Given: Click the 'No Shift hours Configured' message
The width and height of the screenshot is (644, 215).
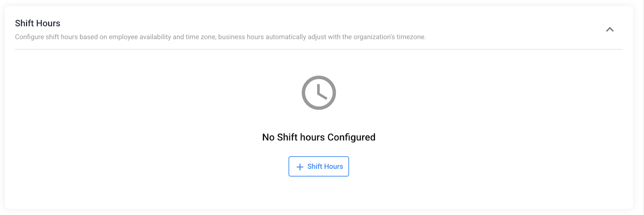Looking at the screenshot, I should (x=318, y=137).
